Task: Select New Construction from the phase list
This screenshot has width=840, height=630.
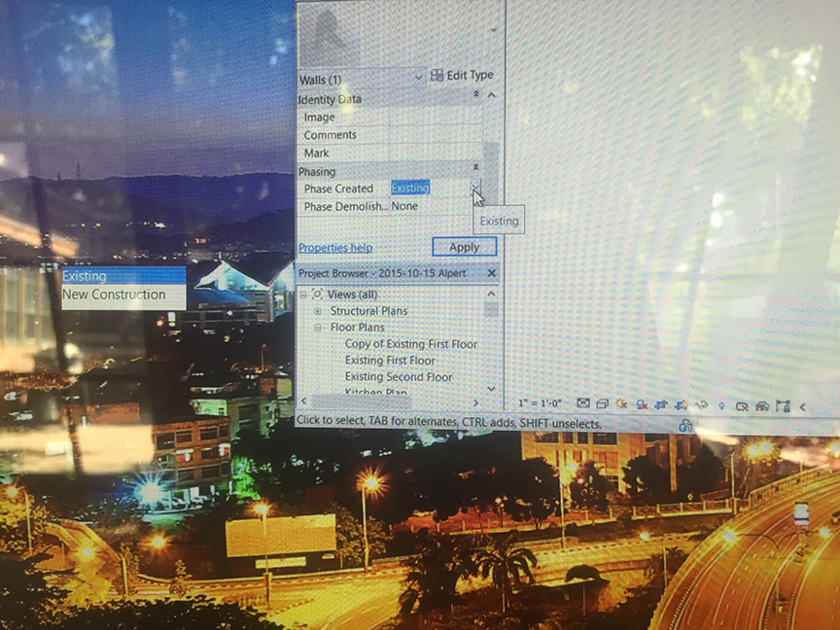Action: click(121, 294)
